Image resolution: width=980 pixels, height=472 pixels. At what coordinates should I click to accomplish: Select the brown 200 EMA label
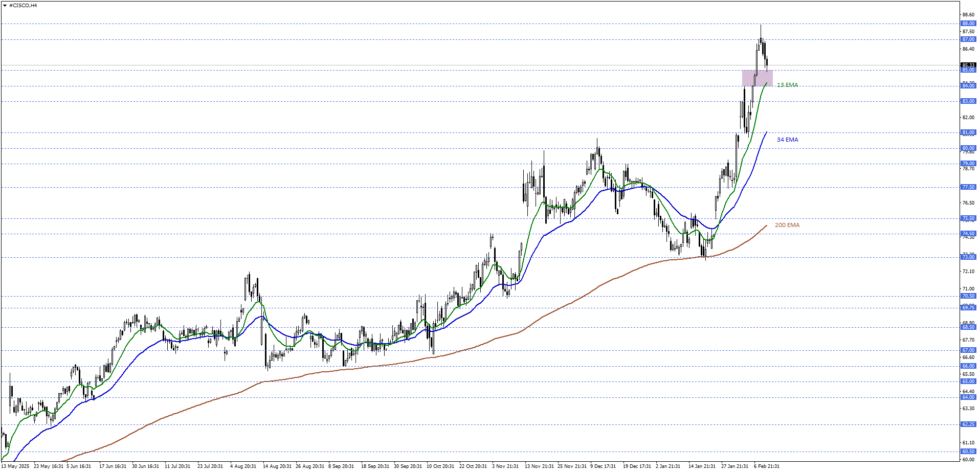(787, 225)
